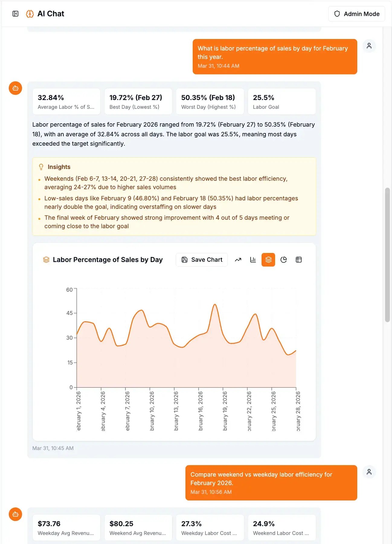Switch chart to bar view
This screenshot has height=544, width=392.
tap(253, 260)
